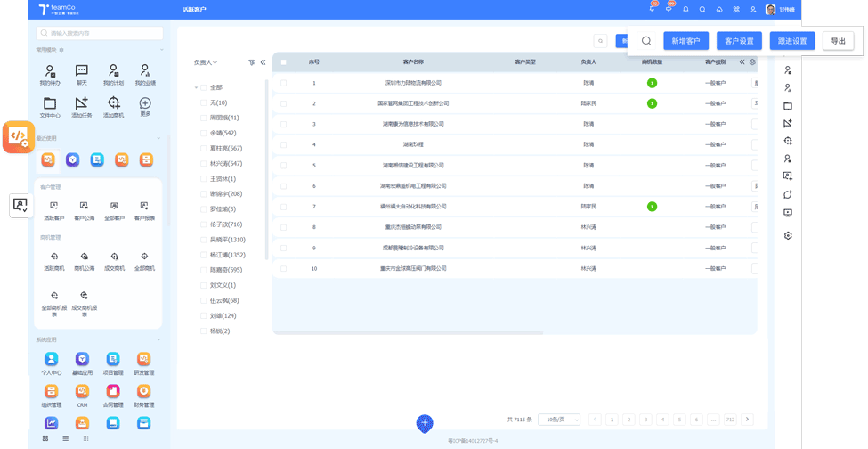The width and height of the screenshot is (868, 449).
Task: Click the notification bell in header
Action: [x=685, y=10]
